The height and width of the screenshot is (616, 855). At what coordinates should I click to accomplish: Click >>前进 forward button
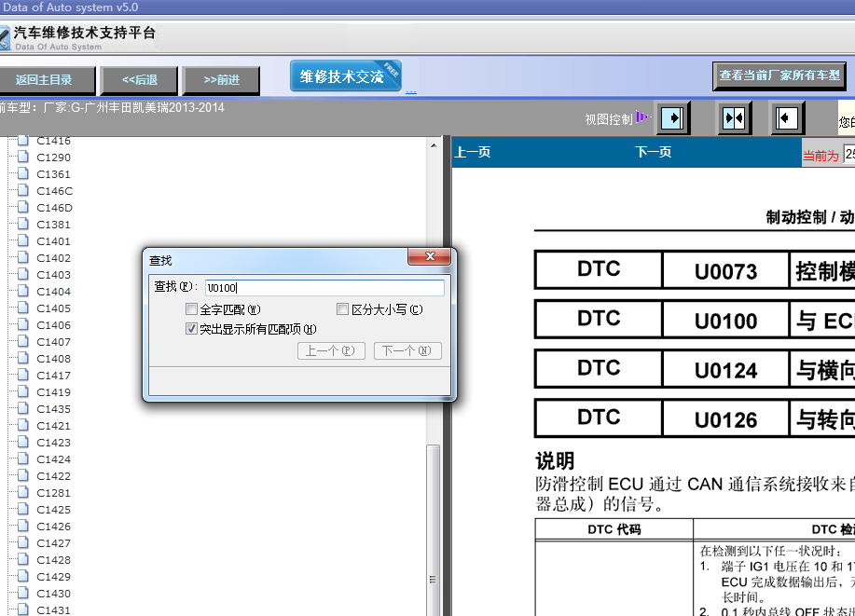[221, 80]
